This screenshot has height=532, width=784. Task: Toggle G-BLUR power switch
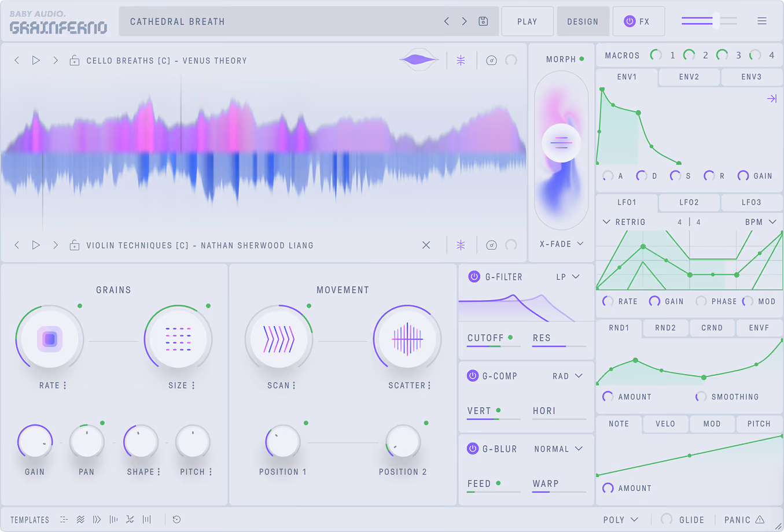click(x=473, y=449)
